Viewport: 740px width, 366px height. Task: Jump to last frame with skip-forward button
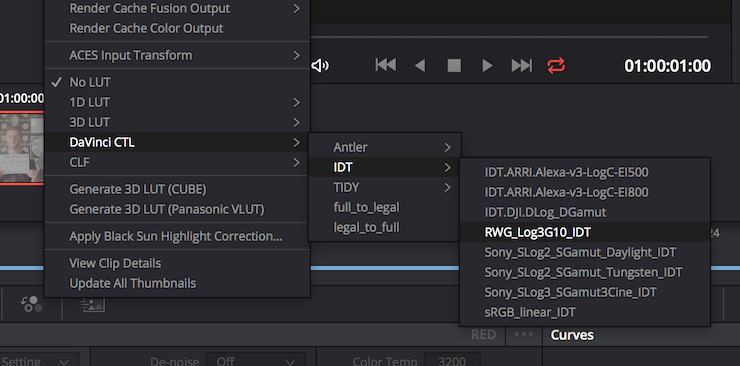521,65
